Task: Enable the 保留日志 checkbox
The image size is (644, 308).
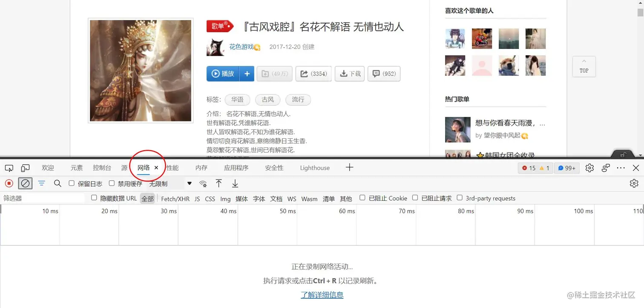Action: coord(71,183)
